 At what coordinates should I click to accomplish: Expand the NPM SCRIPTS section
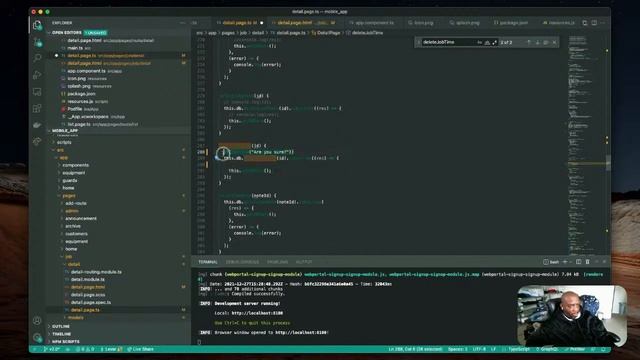118,342
